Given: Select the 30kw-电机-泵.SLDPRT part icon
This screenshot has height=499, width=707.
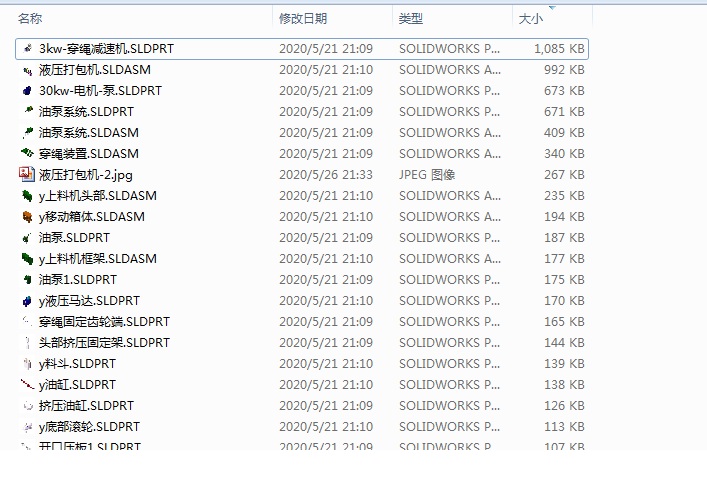Looking at the screenshot, I should (27, 91).
